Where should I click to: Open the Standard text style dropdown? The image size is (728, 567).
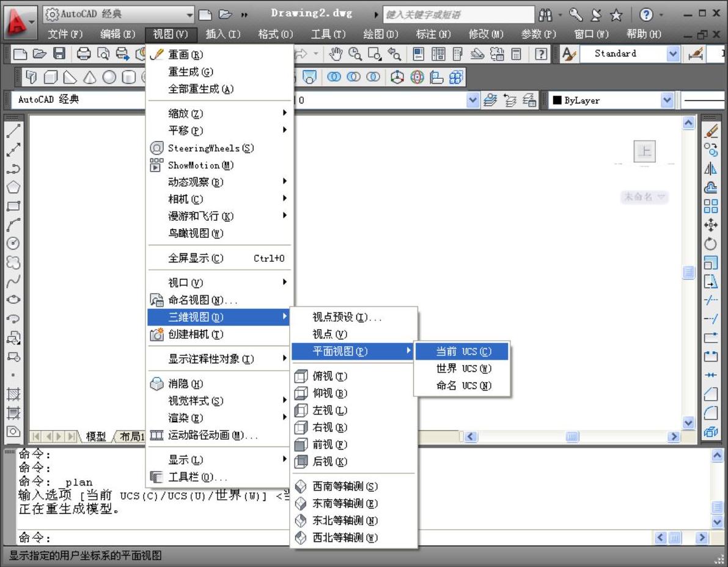click(672, 54)
